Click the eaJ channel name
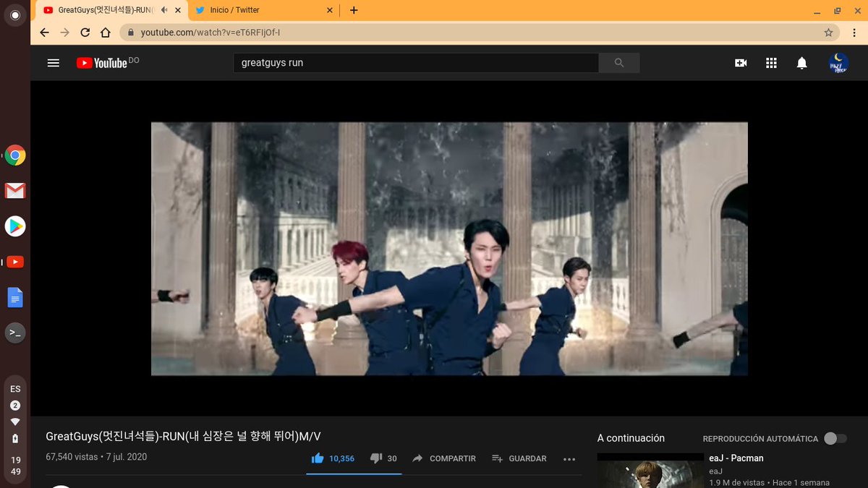This screenshot has width=868, height=488. tap(715, 471)
